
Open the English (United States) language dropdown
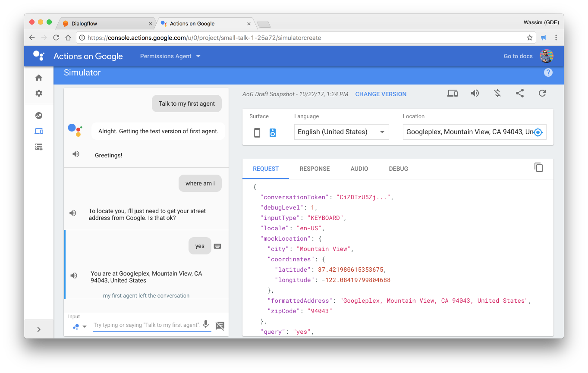click(341, 132)
